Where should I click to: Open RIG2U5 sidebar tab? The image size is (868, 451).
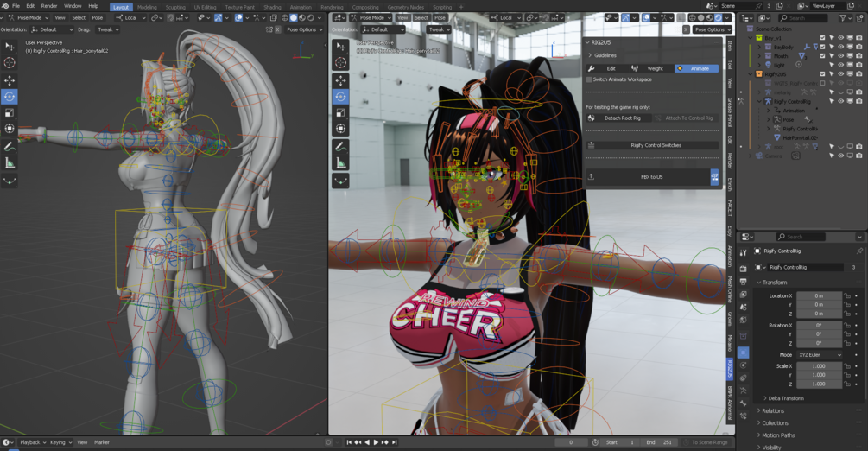click(x=730, y=368)
